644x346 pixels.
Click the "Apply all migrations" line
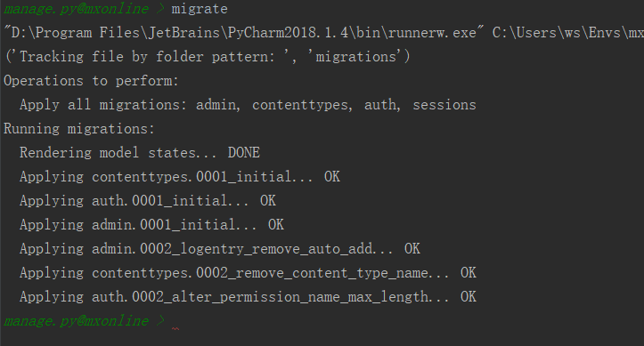tap(248, 105)
